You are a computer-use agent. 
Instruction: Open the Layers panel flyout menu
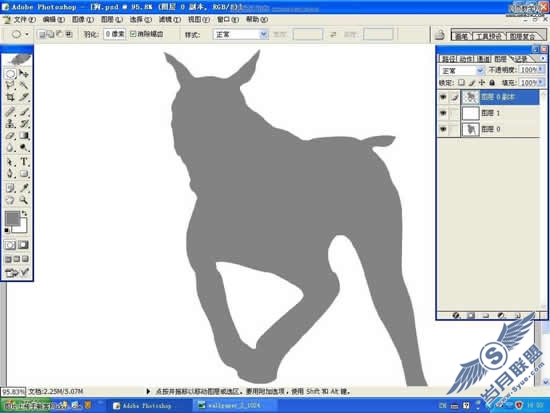pyautogui.click(x=543, y=58)
